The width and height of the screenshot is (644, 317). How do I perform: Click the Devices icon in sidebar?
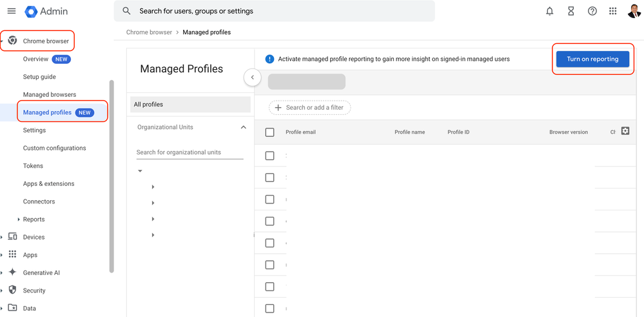(12, 237)
